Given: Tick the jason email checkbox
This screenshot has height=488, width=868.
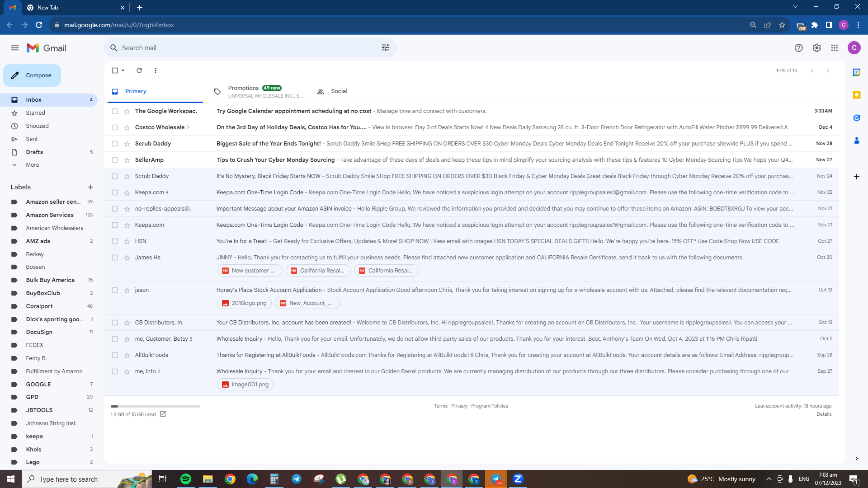Looking at the screenshot, I should coord(115,290).
